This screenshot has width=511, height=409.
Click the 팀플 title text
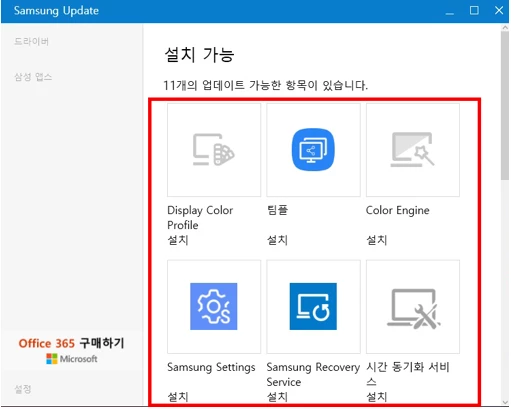277,210
